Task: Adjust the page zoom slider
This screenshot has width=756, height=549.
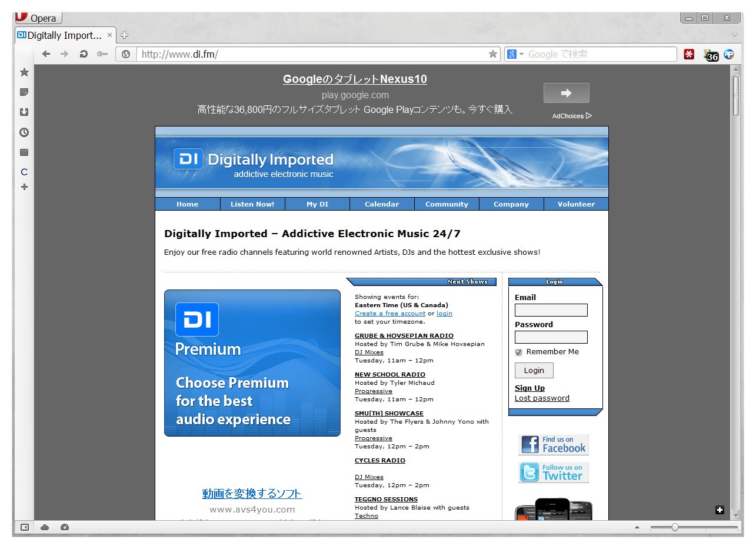Action: click(x=675, y=527)
